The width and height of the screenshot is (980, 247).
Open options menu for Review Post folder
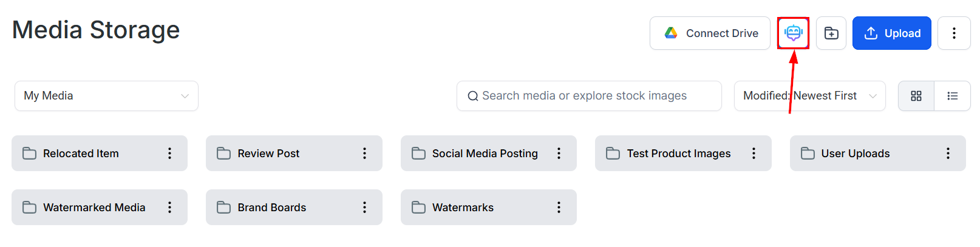point(364,154)
